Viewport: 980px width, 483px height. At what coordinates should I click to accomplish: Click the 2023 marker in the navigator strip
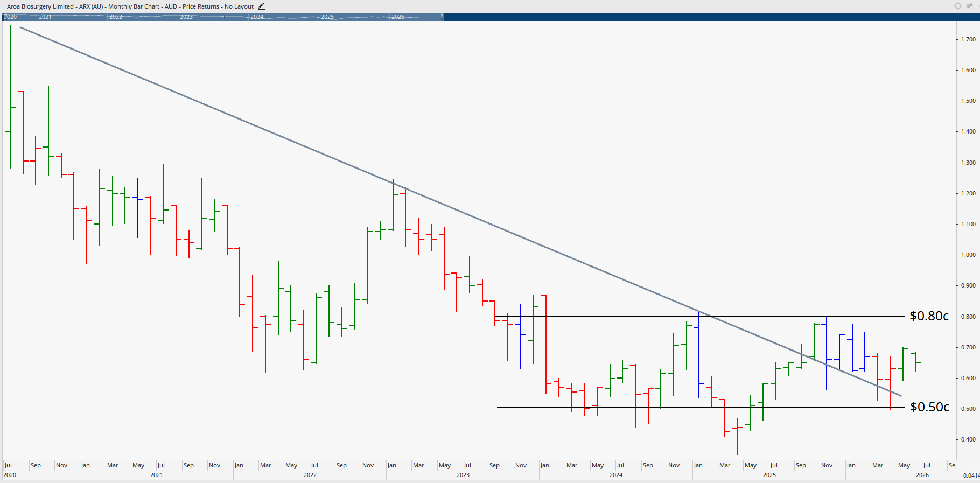click(186, 17)
